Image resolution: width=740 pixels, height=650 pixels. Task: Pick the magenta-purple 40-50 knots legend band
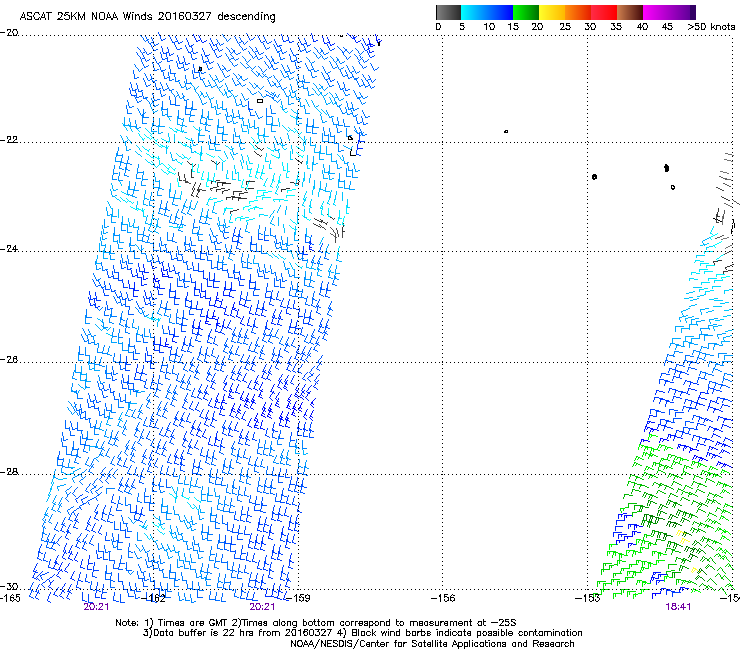[669, 12]
